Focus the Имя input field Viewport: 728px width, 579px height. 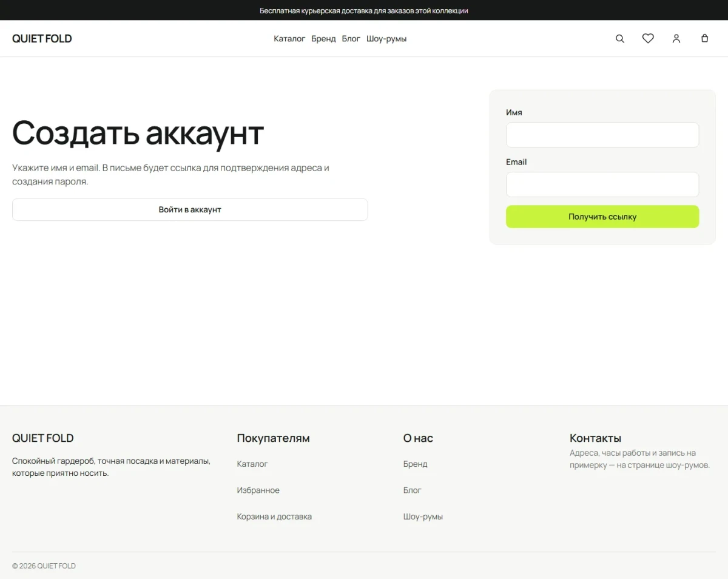click(x=602, y=135)
